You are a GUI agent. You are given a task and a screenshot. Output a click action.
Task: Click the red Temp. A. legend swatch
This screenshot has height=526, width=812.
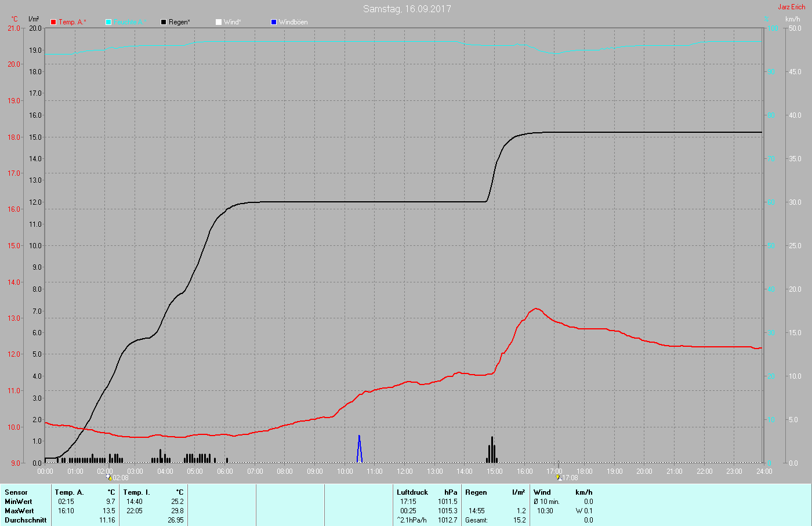pyautogui.click(x=53, y=22)
